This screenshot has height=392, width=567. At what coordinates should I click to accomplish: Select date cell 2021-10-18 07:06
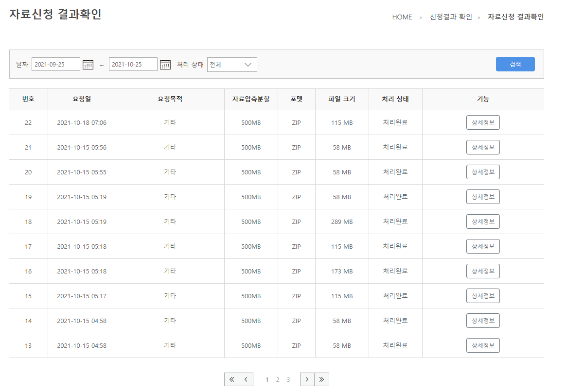coord(82,123)
